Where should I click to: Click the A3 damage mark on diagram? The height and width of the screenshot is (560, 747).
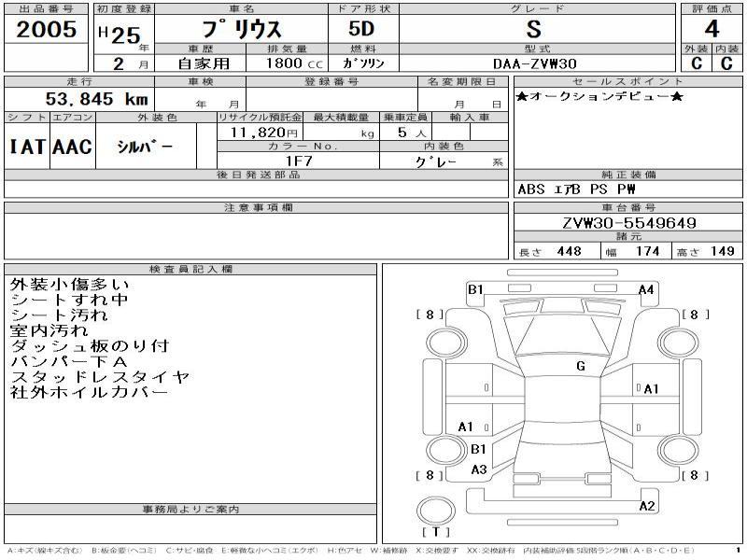(479, 469)
